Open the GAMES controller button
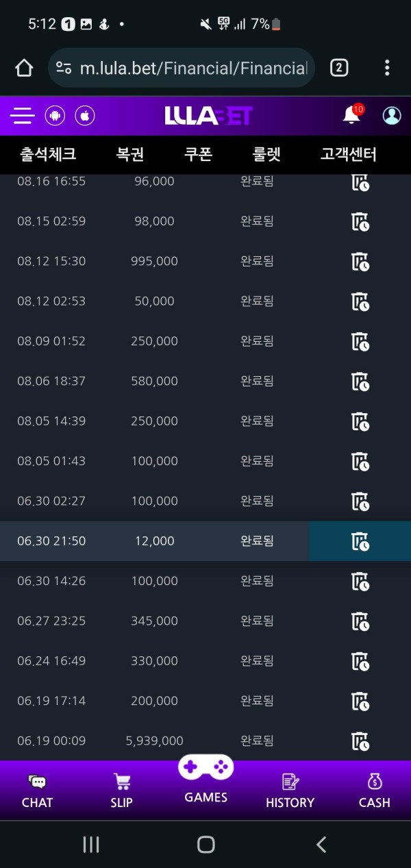 206,780
